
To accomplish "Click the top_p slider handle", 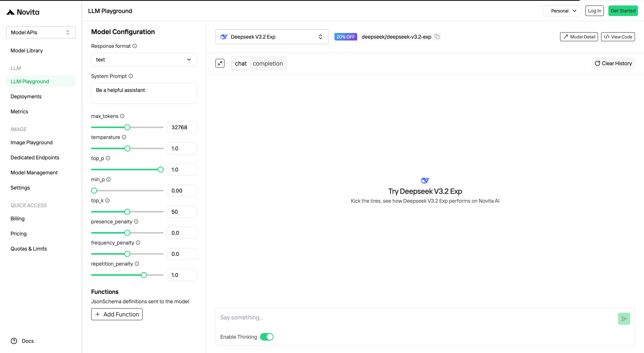I will coord(160,170).
